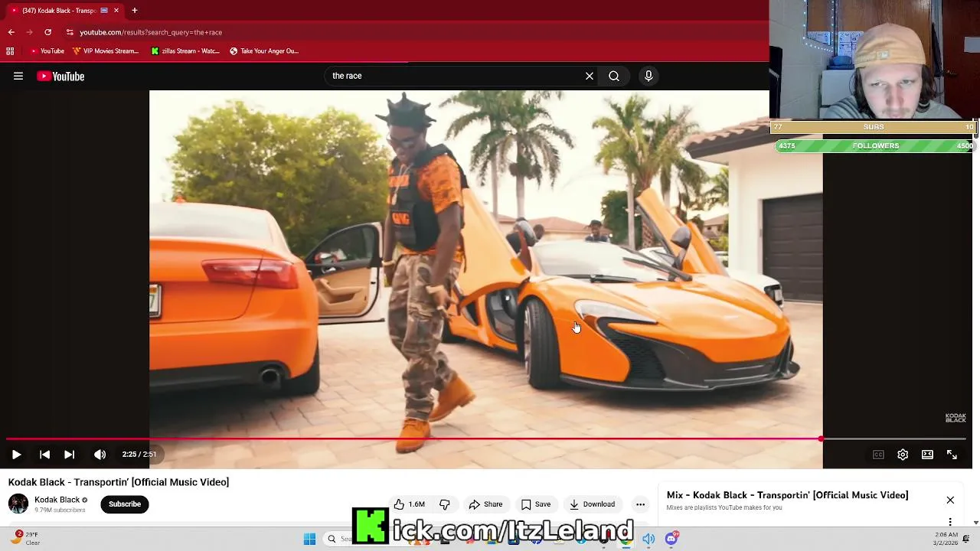Click the address bar URL
Viewport: 980px width, 551px height.
(x=151, y=32)
